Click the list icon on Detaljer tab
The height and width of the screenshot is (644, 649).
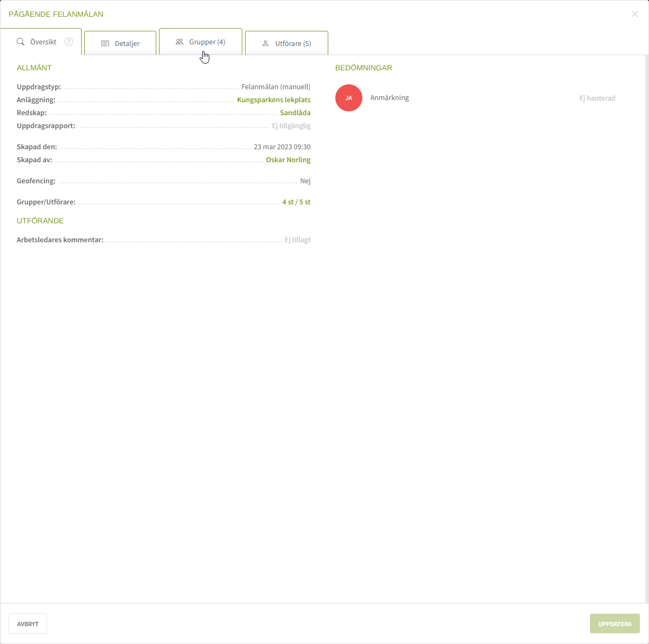(105, 43)
